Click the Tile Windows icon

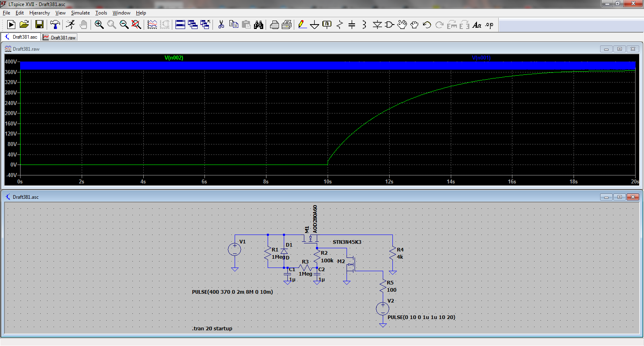coord(180,25)
